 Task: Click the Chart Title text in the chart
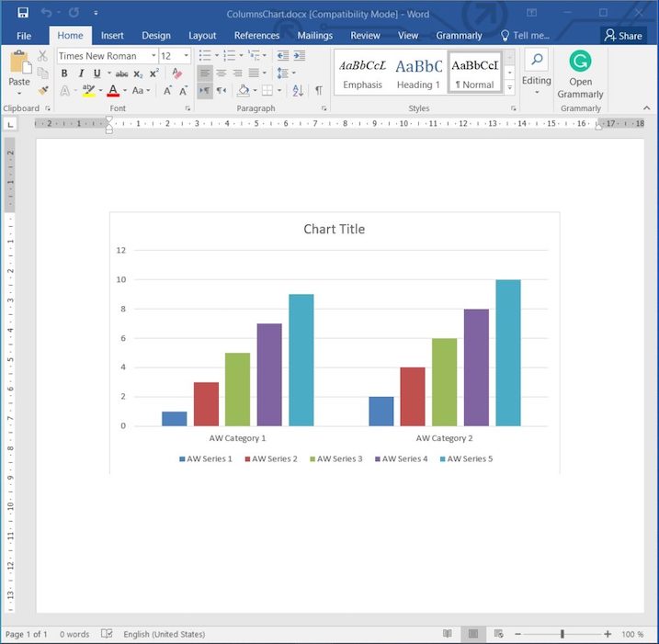pos(334,229)
